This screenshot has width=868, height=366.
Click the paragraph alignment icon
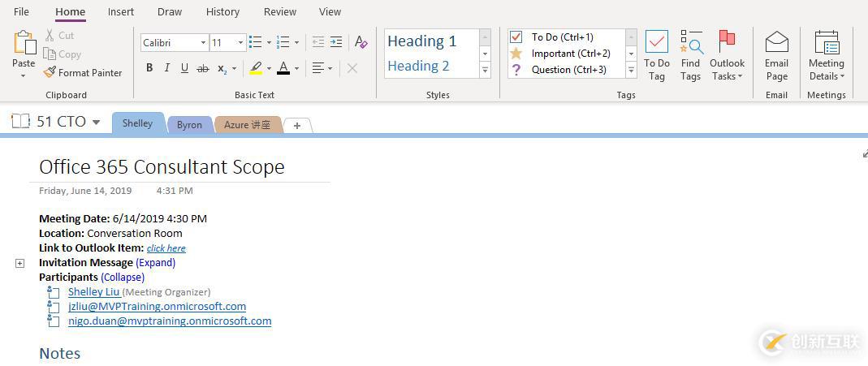coord(318,68)
